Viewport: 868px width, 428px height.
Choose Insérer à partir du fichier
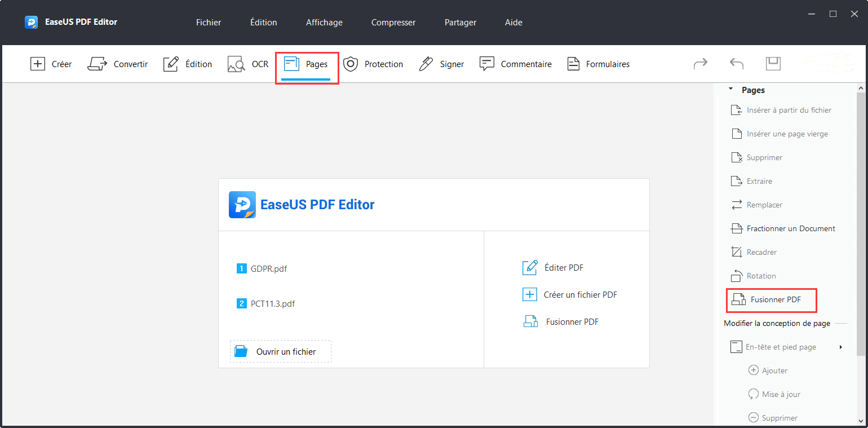tap(781, 110)
